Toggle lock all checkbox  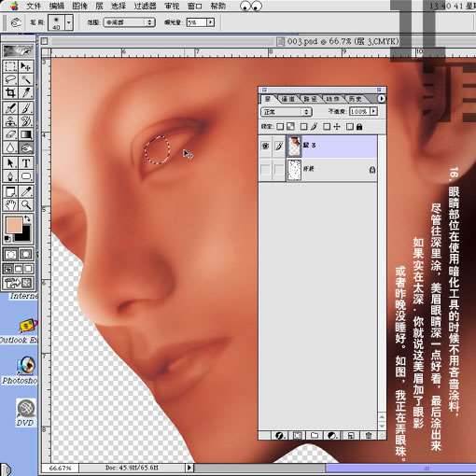350,127
